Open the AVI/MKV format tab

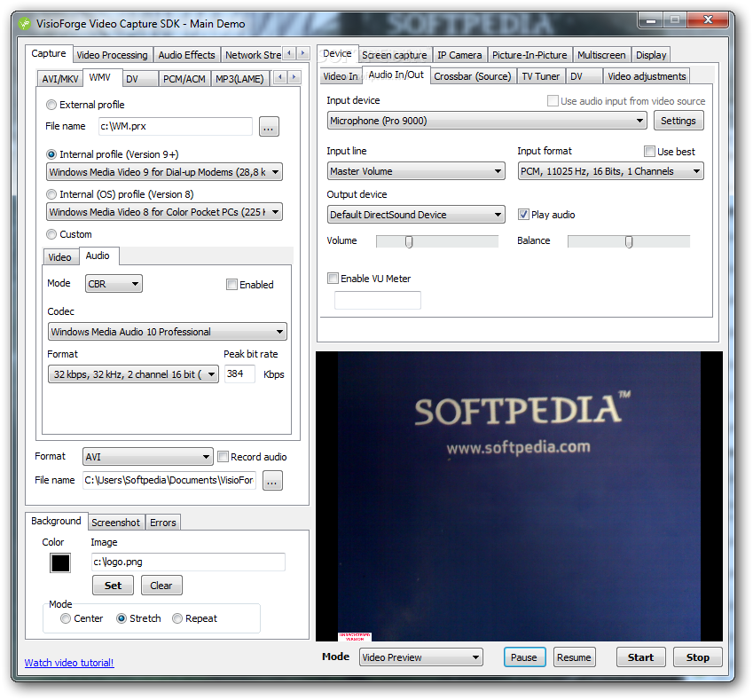point(60,79)
